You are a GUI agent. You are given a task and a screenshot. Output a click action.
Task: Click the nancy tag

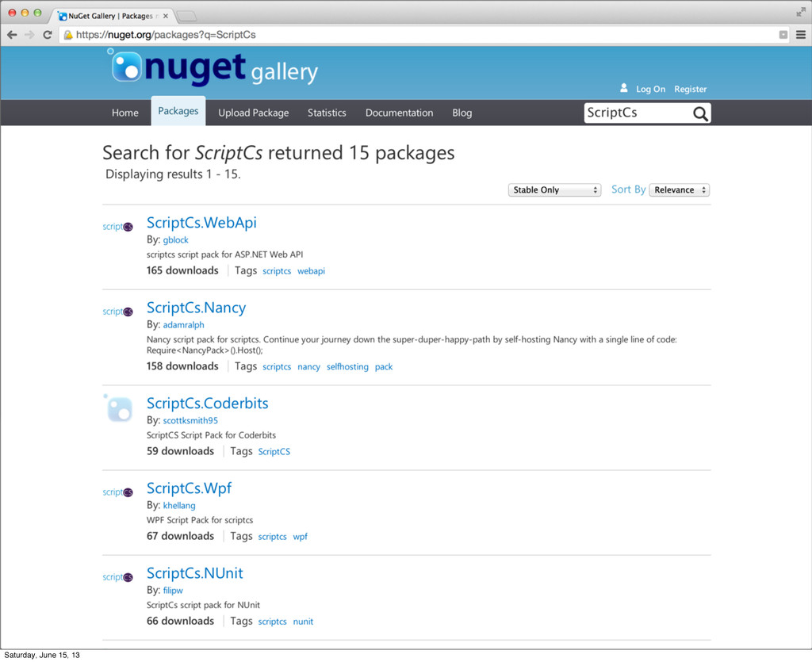(x=308, y=367)
